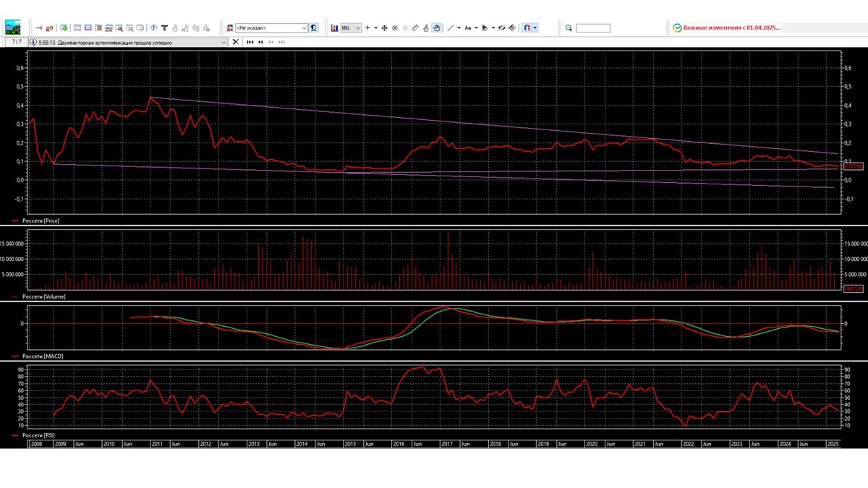Click the 2008 label on time axis
868x488 pixels.
[36, 444]
